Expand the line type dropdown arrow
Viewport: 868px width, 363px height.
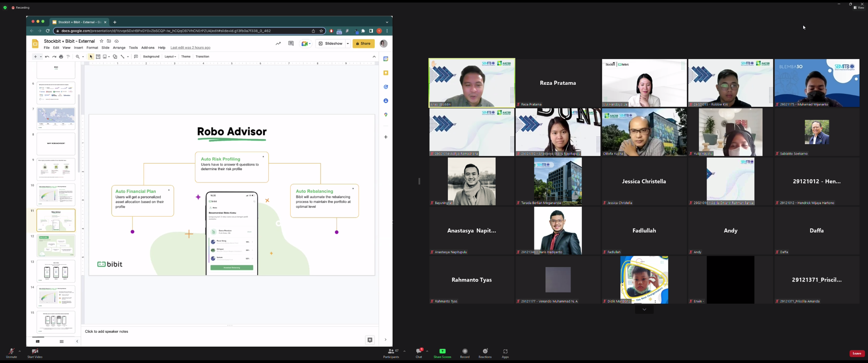pos(128,56)
